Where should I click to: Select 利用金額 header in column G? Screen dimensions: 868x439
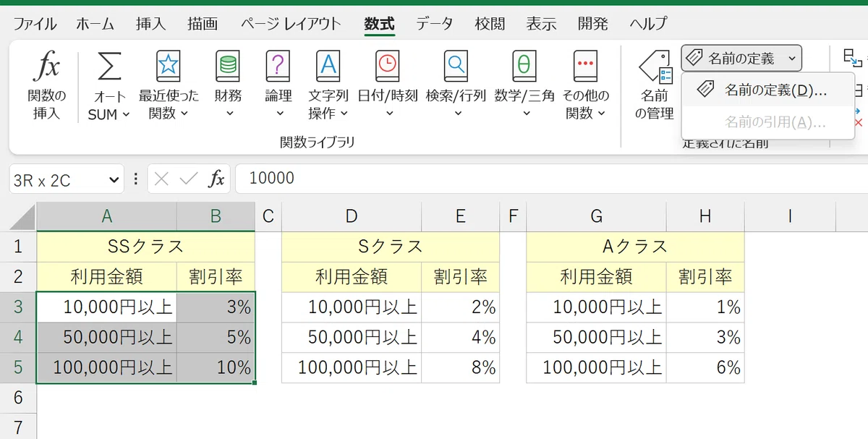coord(597,276)
